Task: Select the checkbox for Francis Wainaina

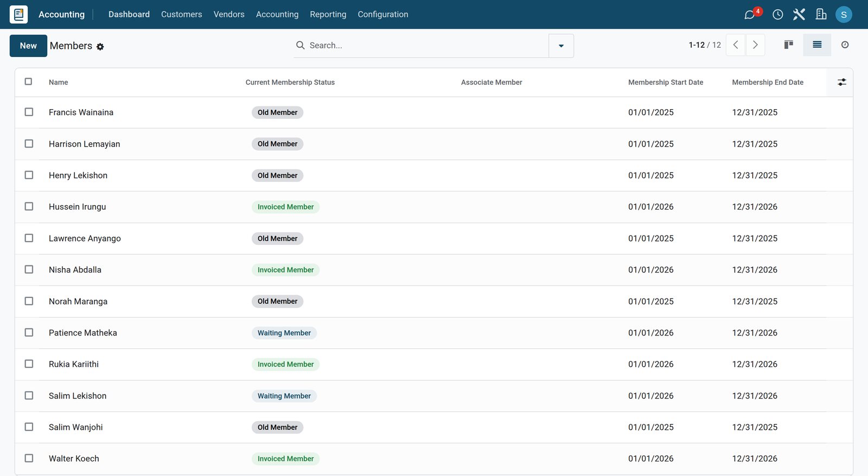Action: 29,112
